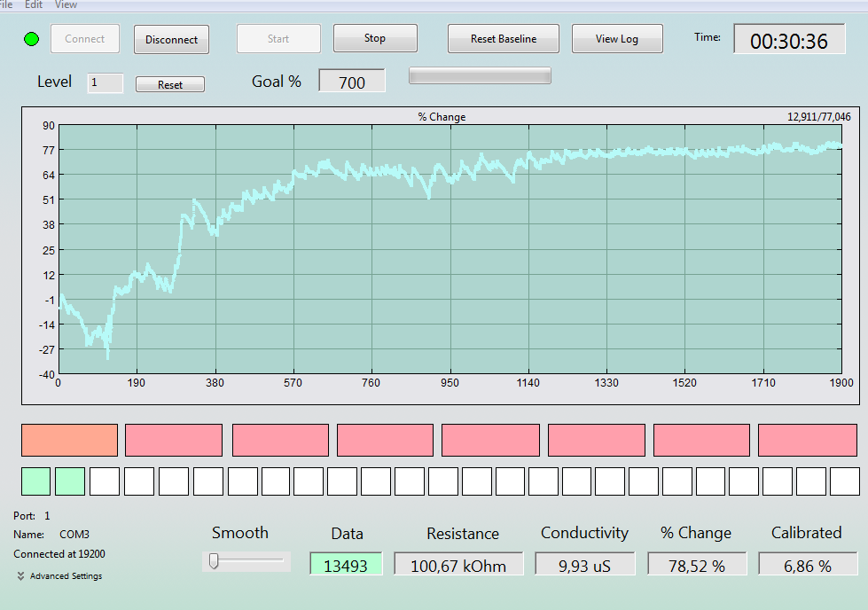868x610 pixels.
Task: Open the View menu
Action: coord(66,4)
